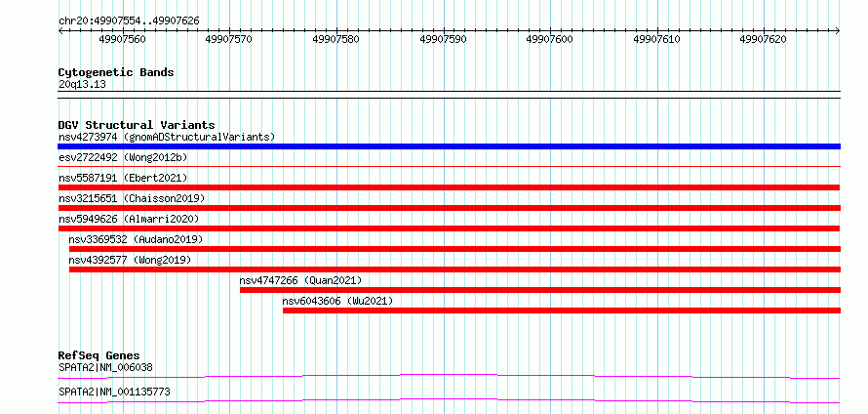The height and width of the screenshot is (414, 868).
Task: Open the nsv4273974 (gnomADStructuralVariants) label
Action: 167,137
